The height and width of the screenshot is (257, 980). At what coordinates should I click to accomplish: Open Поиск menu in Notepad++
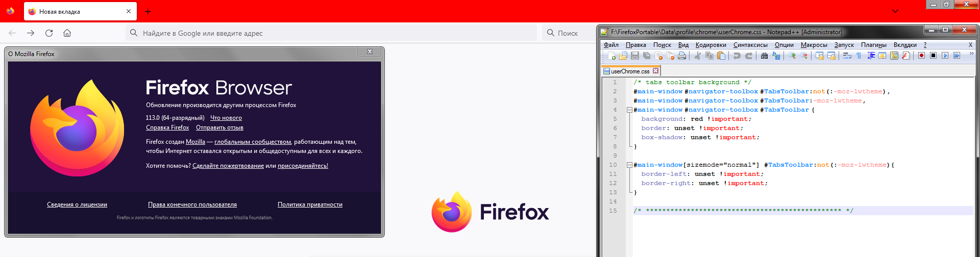click(x=662, y=45)
